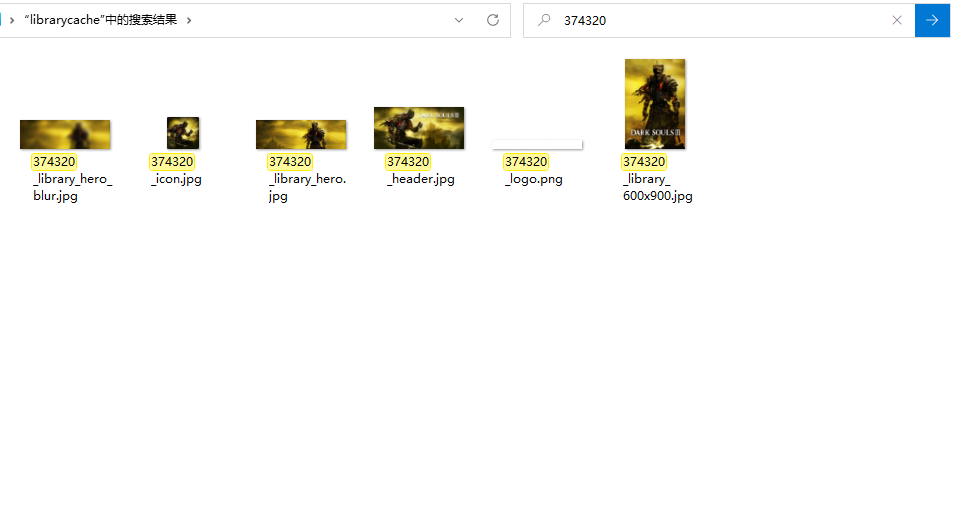Select the 374320_library_600x900.jpg thumbnail

click(x=655, y=104)
